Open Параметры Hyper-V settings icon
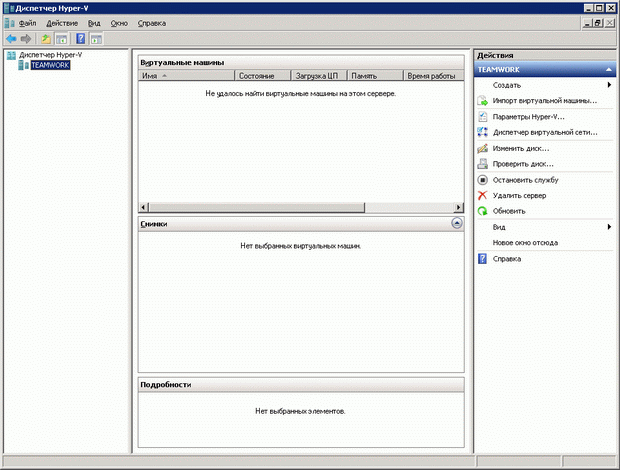This screenshot has width=620, height=470. (x=483, y=117)
